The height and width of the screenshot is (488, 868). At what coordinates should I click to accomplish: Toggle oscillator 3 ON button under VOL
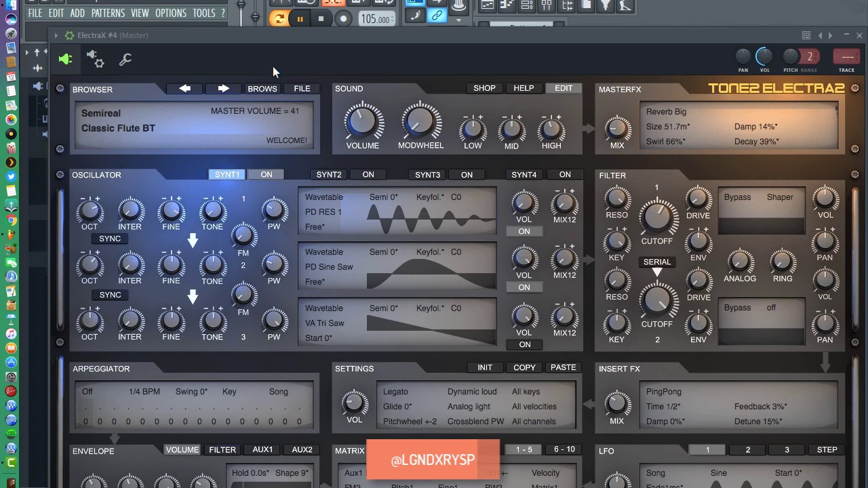pos(525,344)
